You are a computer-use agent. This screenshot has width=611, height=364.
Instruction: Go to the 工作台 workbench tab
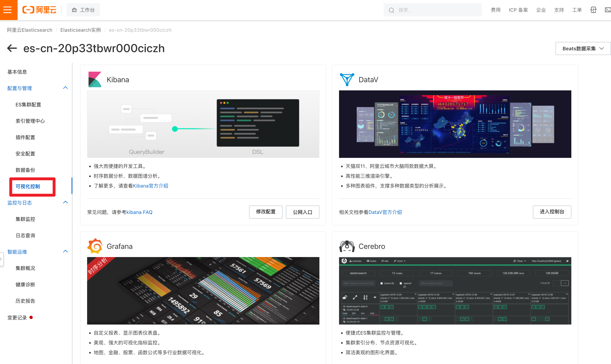[x=83, y=10]
